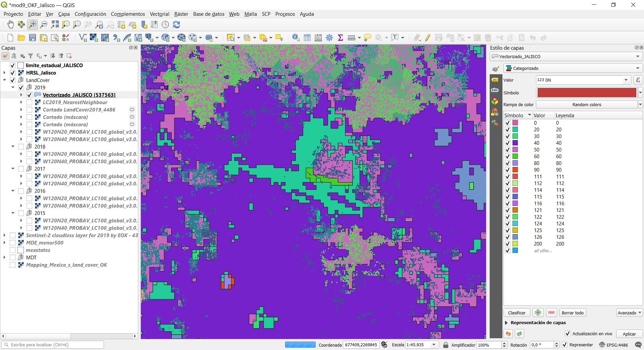Click the Temporal Controller clock icon

click(165, 25)
